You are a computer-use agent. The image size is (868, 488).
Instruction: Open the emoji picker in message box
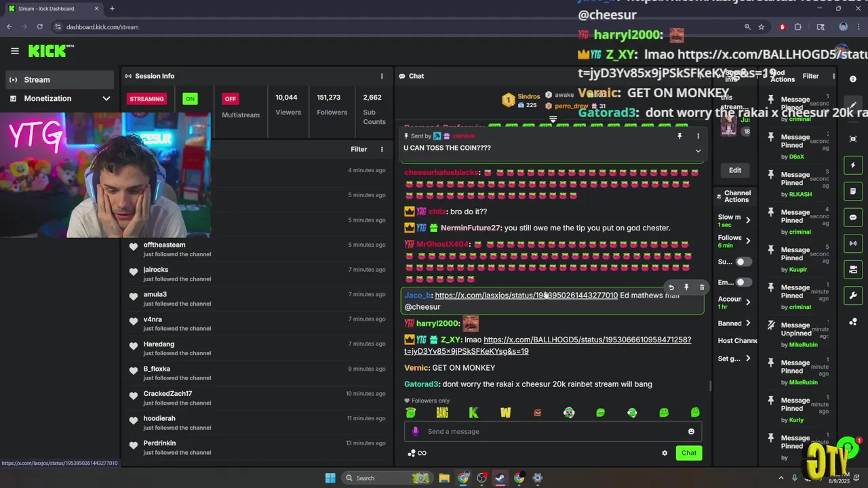(691, 432)
